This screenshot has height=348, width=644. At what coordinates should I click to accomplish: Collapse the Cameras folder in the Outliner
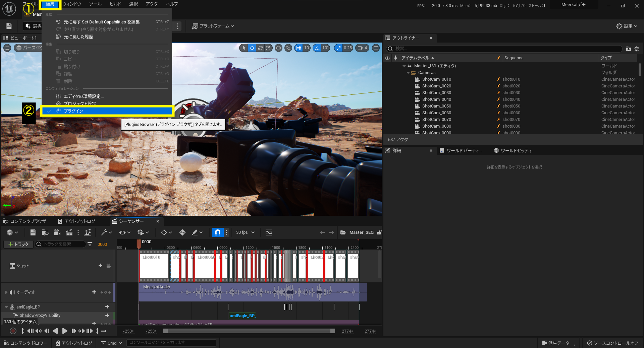[x=409, y=73]
